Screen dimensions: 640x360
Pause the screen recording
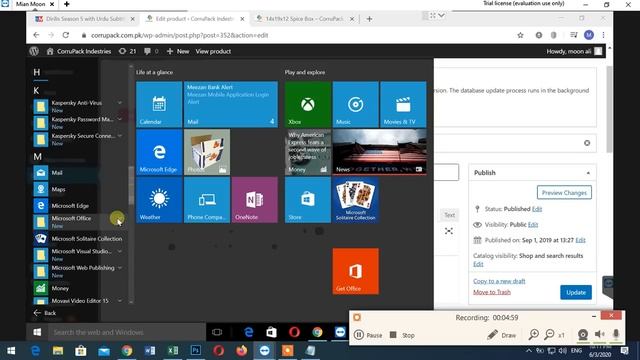tap(368, 335)
